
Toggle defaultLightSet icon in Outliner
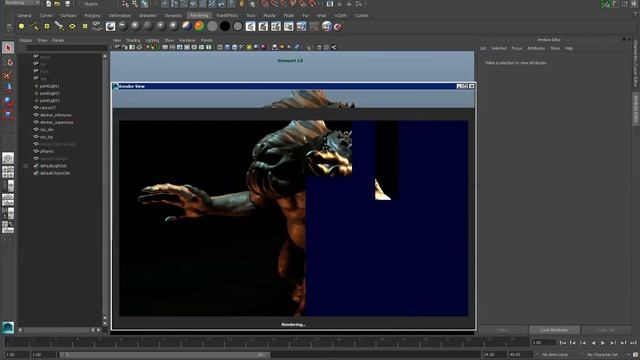(36, 166)
